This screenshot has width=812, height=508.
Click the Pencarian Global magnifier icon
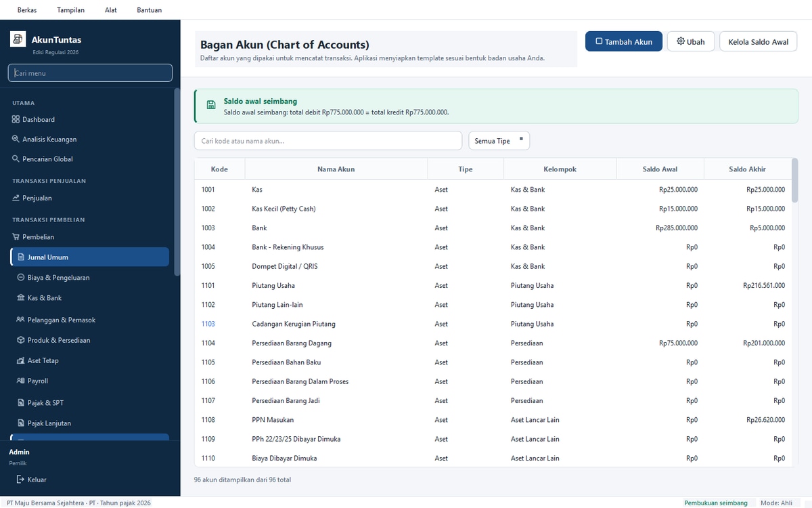pyautogui.click(x=16, y=158)
